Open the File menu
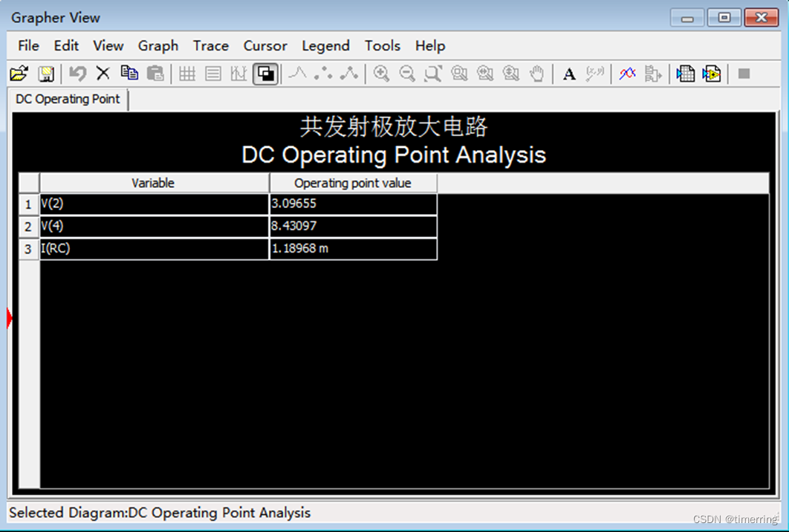 (x=28, y=46)
